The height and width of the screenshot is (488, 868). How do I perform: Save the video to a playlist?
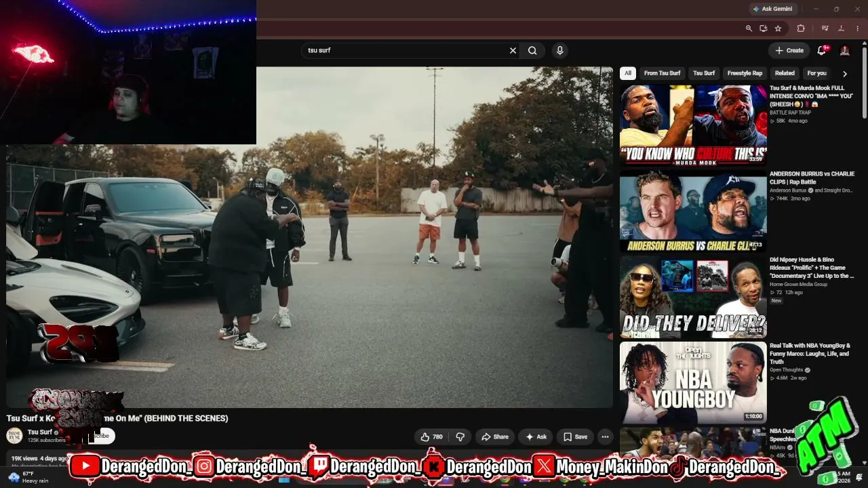coord(575,437)
